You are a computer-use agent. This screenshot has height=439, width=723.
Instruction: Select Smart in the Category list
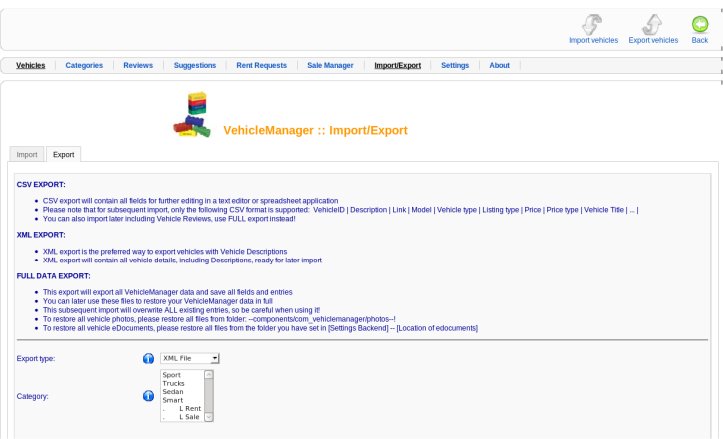(x=182, y=400)
